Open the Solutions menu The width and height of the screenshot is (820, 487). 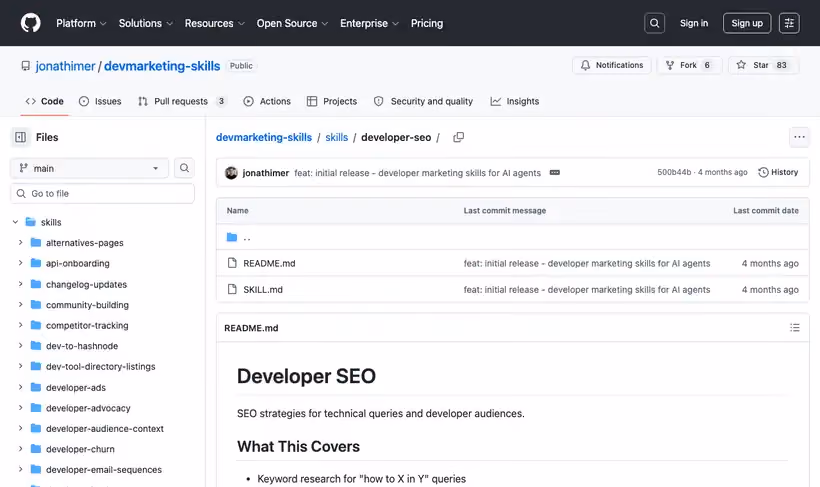[145, 23]
